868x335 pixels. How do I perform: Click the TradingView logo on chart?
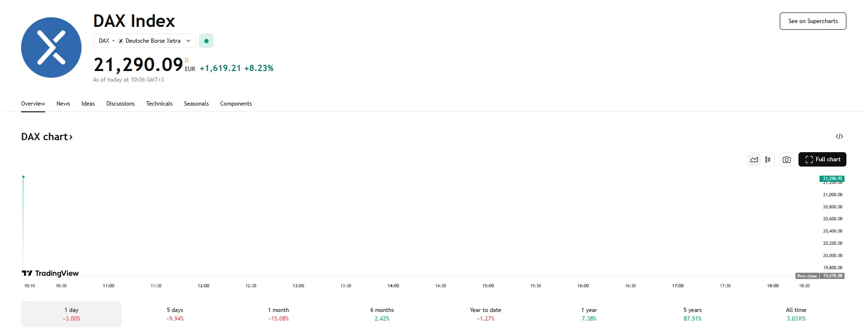[50, 273]
